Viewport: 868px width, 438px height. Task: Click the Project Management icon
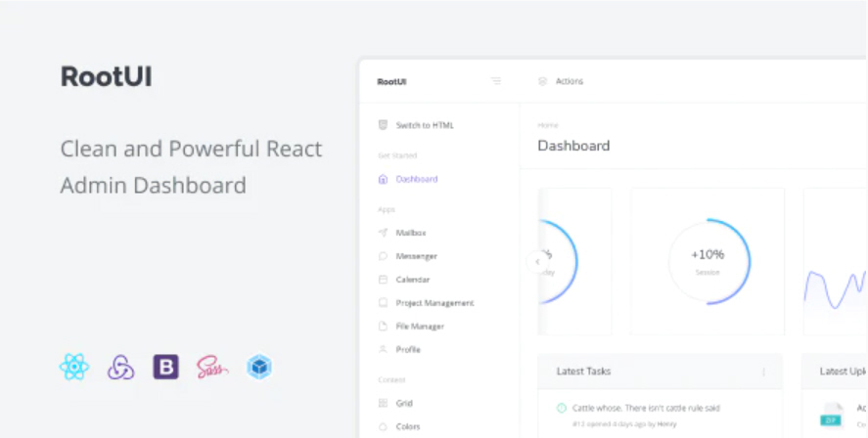pos(383,302)
